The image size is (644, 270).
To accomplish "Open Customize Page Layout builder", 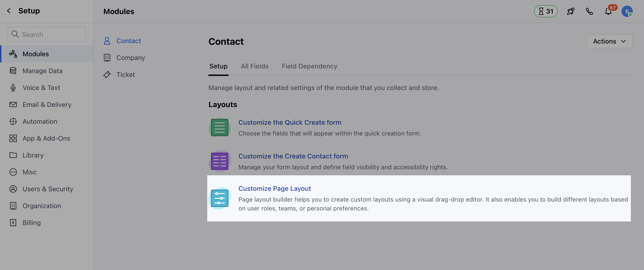I will tap(275, 188).
